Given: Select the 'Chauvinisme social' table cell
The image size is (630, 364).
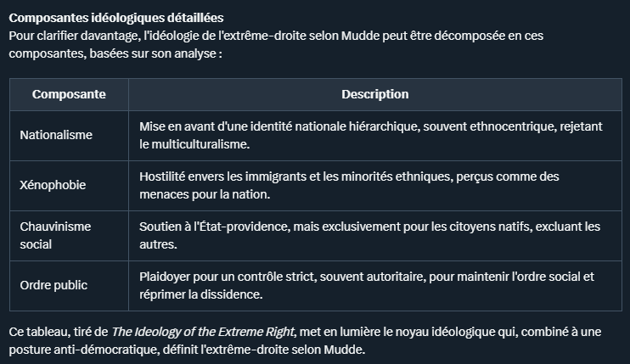Looking at the screenshot, I should (x=55, y=235).
